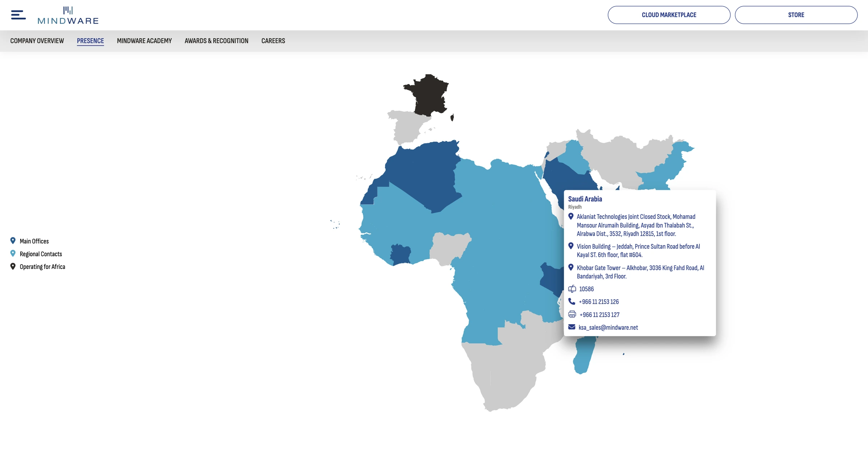The image size is (868, 462).
Task: Select the Presence tab
Action: [x=90, y=41]
